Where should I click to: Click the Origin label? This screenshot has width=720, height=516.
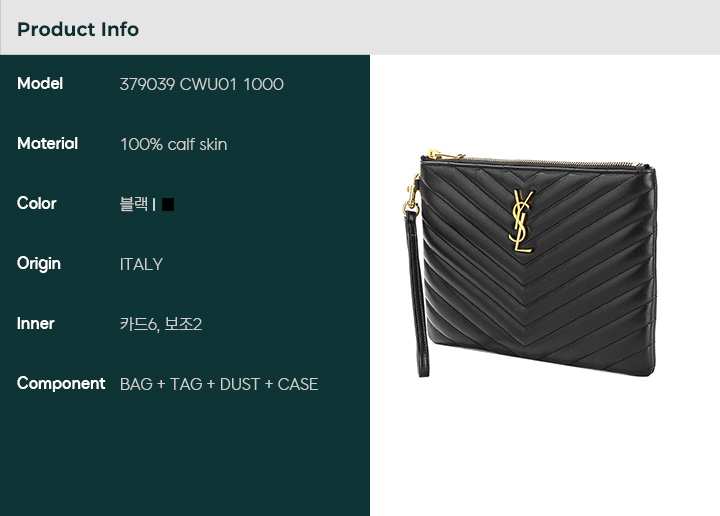point(39,264)
